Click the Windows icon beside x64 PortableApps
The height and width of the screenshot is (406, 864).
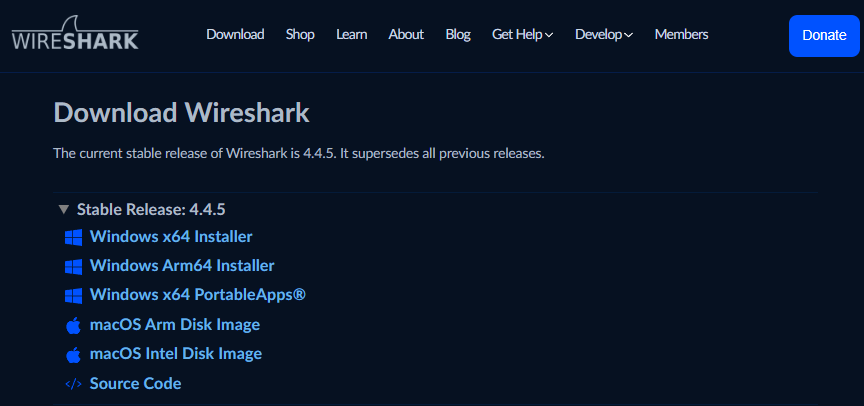click(x=73, y=296)
